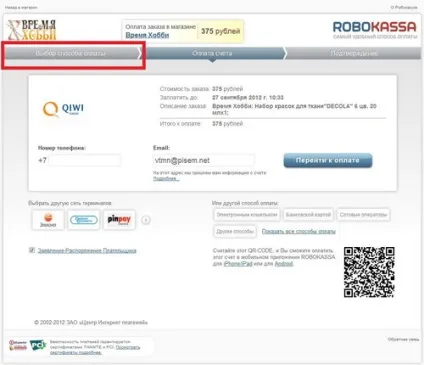Select the Подтверждение step
The height and width of the screenshot is (365, 424).
[x=354, y=53]
